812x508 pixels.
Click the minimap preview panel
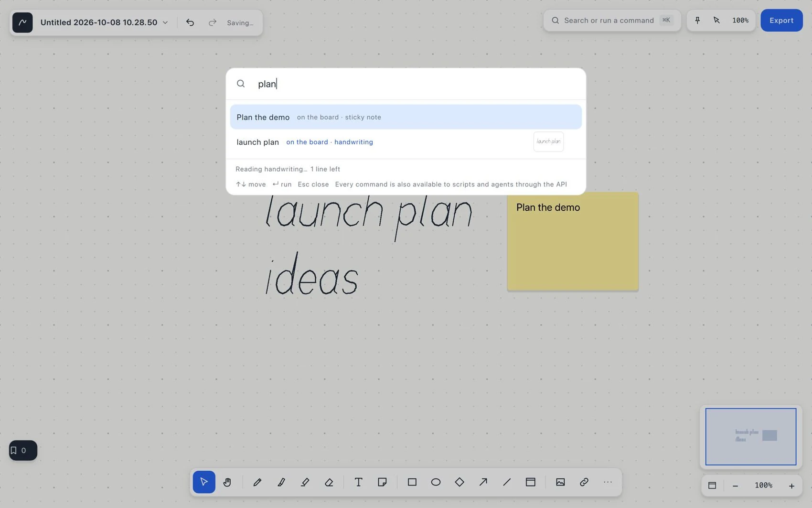(x=751, y=436)
